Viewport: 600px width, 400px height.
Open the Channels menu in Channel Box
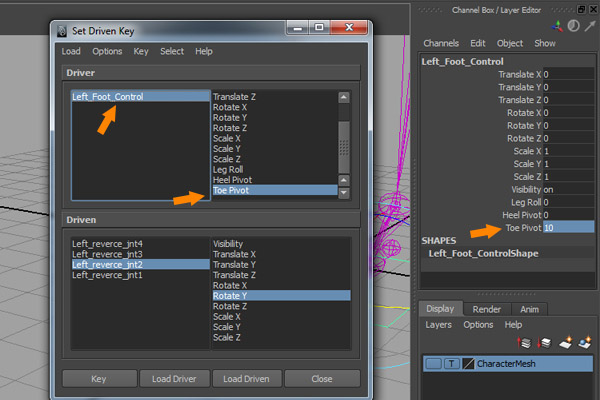[441, 43]
